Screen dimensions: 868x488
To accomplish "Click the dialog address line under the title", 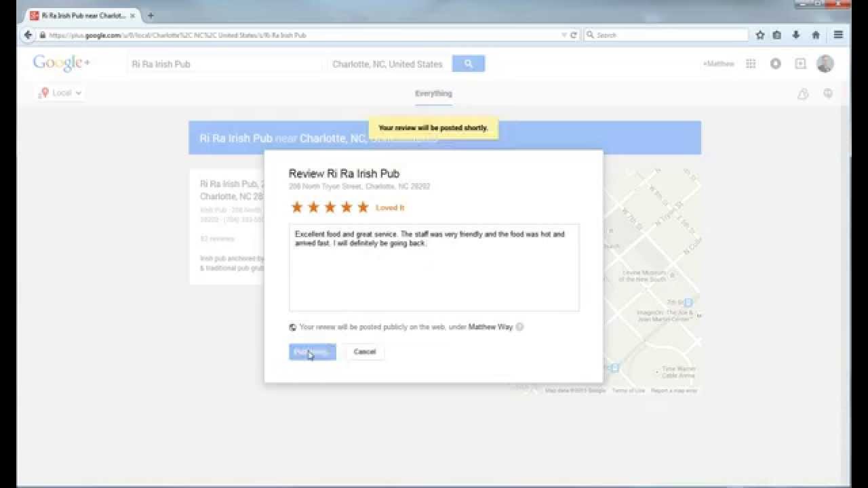I will click(x=359, y=186).
